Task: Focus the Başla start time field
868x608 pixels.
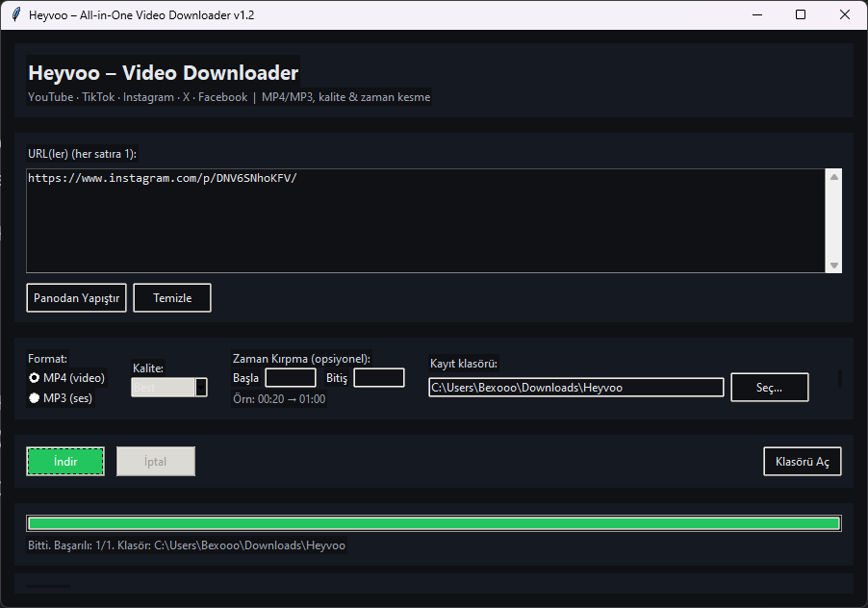Action: click(x=291, y=378)
